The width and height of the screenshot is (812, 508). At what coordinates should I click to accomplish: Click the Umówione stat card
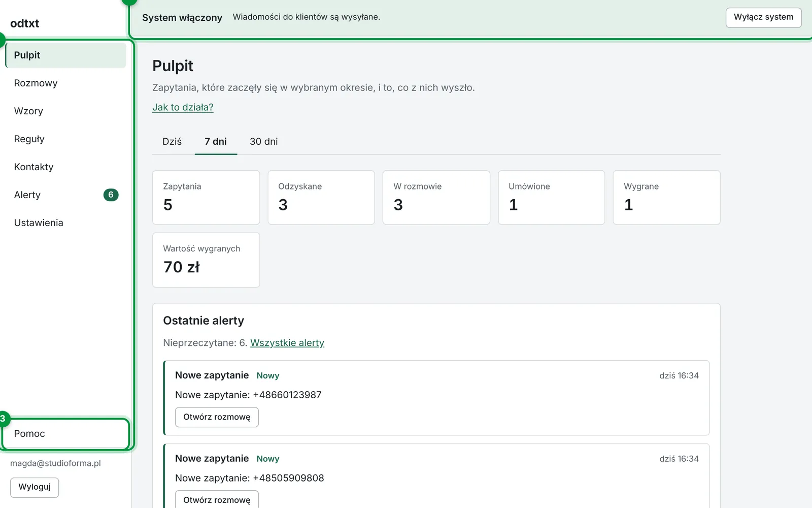[552, 198]
